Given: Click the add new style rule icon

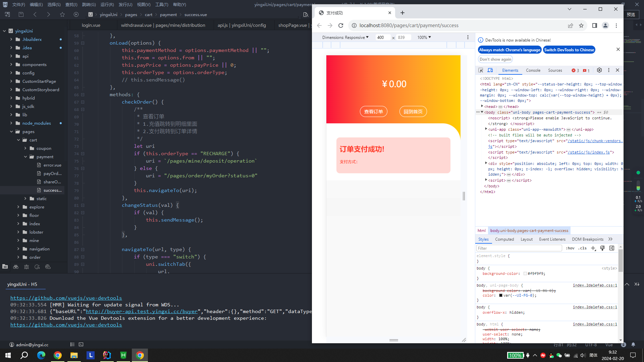Looking at the screenshot, I should click(x=593, y=248).
